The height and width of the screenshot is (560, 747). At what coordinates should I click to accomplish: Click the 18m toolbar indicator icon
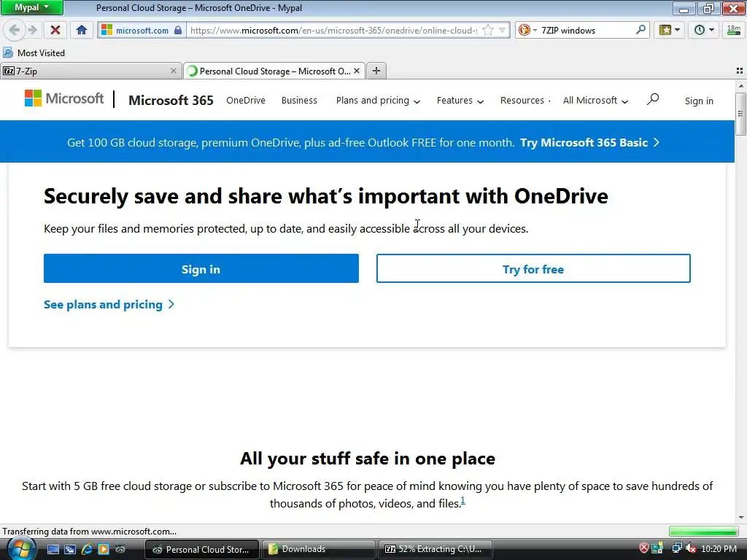coord(734,30)
